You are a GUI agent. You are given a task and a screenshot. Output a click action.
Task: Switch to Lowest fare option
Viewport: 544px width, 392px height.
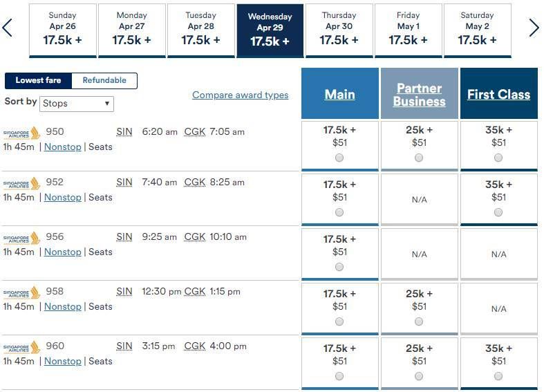(x=38, y=80)
